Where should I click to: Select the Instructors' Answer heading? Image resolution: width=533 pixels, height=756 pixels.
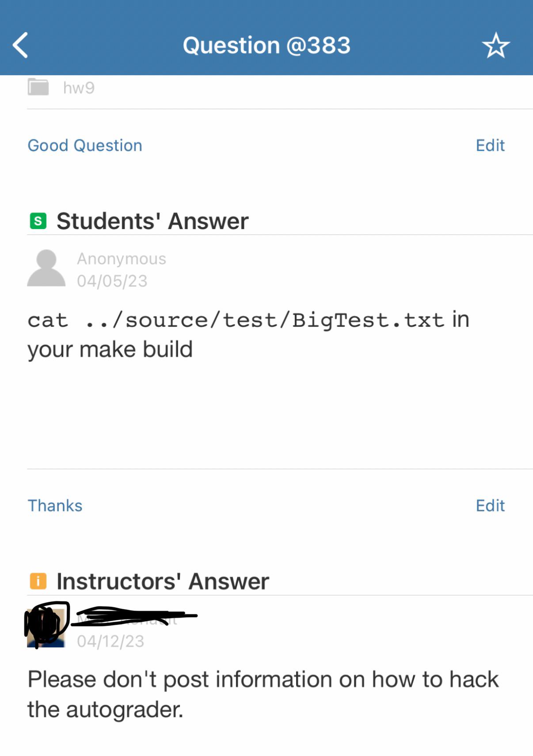(163, 581)
